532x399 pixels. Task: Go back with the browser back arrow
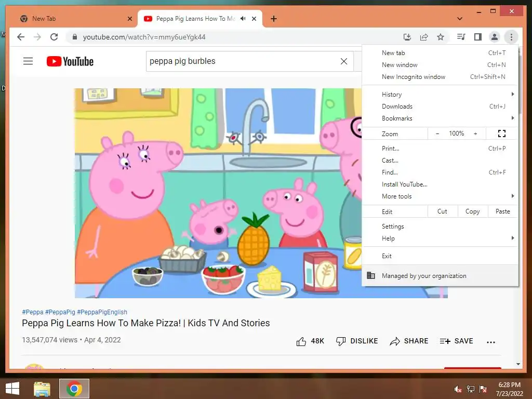(x=21, y=37)
